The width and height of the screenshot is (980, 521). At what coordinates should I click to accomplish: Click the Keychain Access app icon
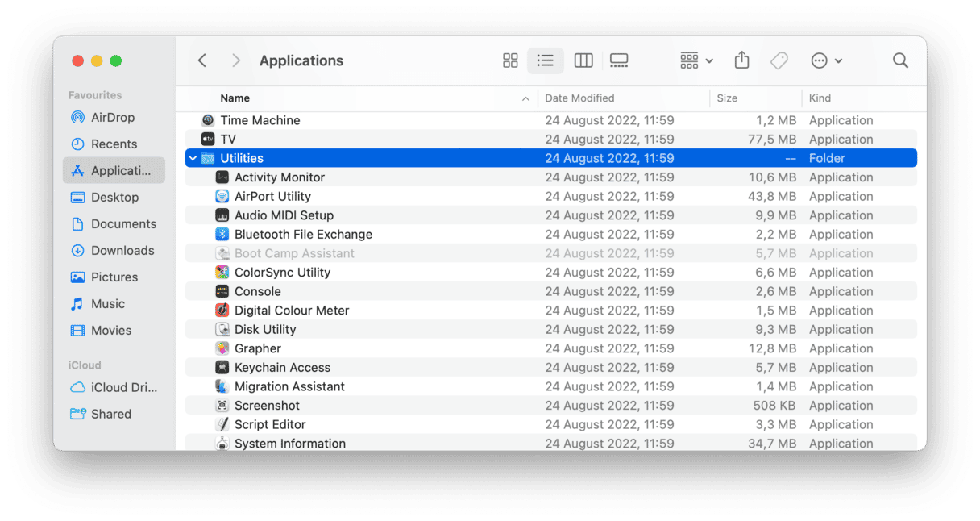[x=222, y=368]
